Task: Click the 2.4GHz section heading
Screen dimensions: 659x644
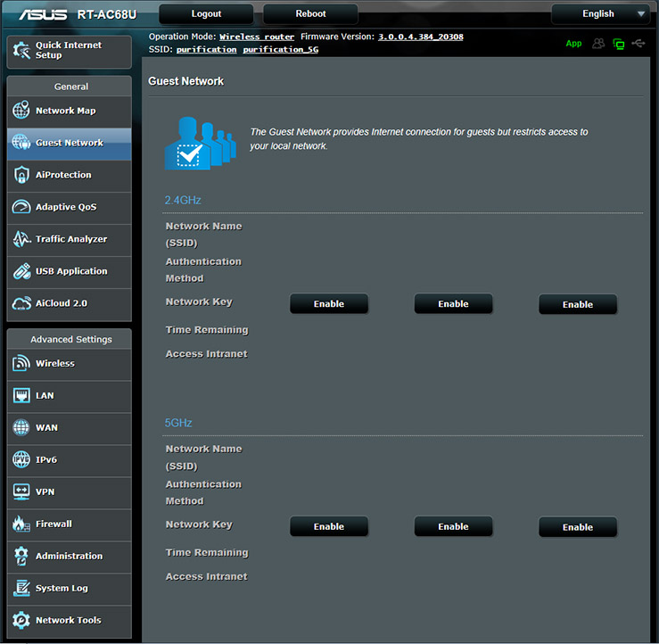Action: 183,200
